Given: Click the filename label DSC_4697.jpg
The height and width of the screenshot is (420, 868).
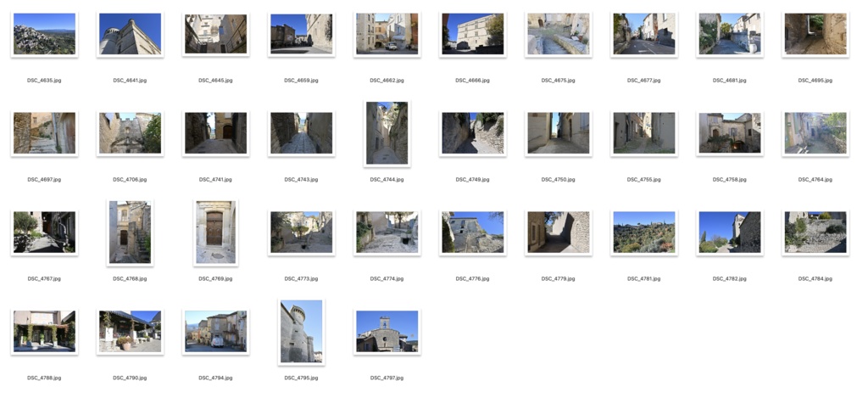Looking at the screenshot, I should click(x=44, y=180).
